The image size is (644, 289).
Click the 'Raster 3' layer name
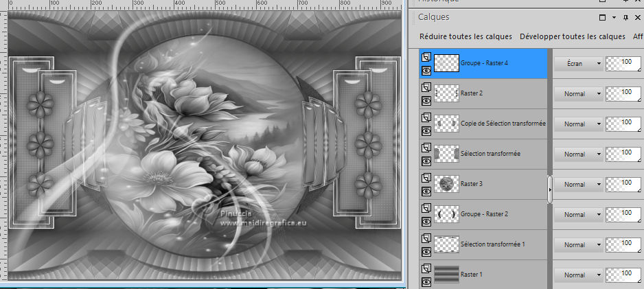click(472, 183)
